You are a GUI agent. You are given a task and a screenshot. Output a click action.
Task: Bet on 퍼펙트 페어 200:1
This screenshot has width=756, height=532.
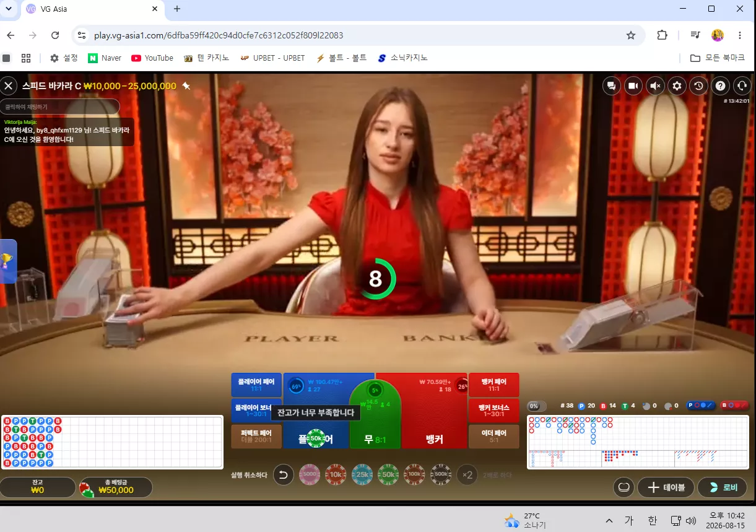click(x=256, y=436)
